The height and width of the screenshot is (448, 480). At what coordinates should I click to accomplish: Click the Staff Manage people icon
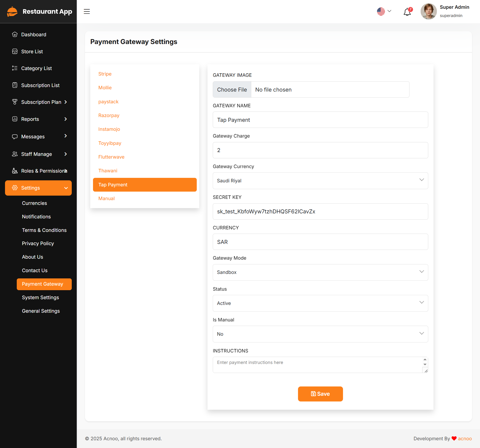[x=15, y=154]
